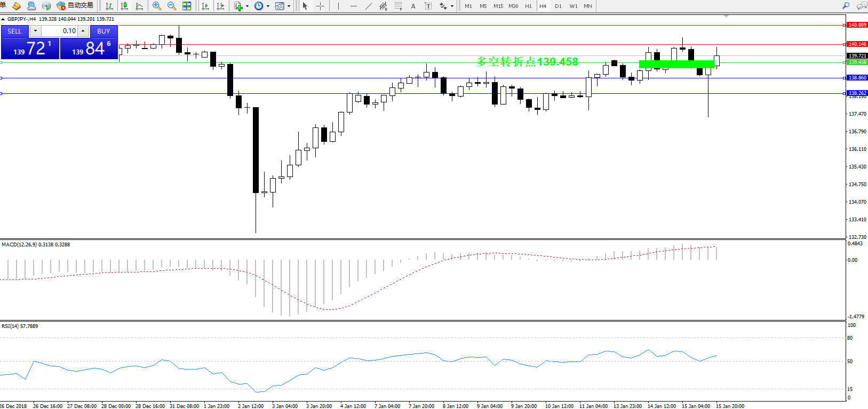The height and width of the screenshot is (409, 868).
Task: Open the tile windows layout icon
Action: coord(187,6)
